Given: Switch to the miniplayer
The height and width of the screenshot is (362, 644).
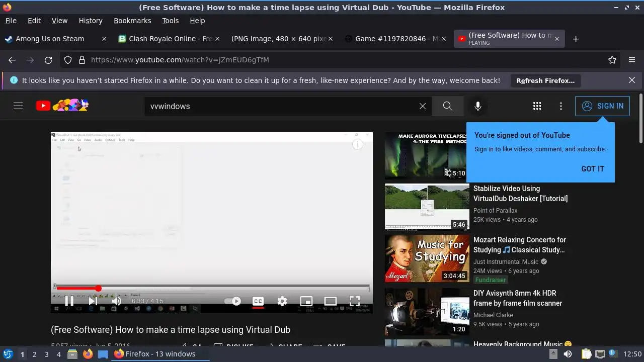Looking at the screenshot, I should point(306,301).
